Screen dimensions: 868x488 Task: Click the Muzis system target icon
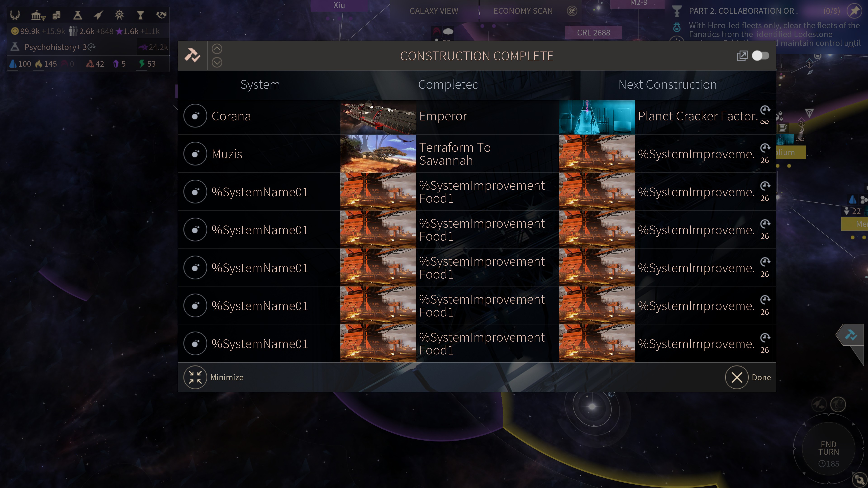(195, 154)
